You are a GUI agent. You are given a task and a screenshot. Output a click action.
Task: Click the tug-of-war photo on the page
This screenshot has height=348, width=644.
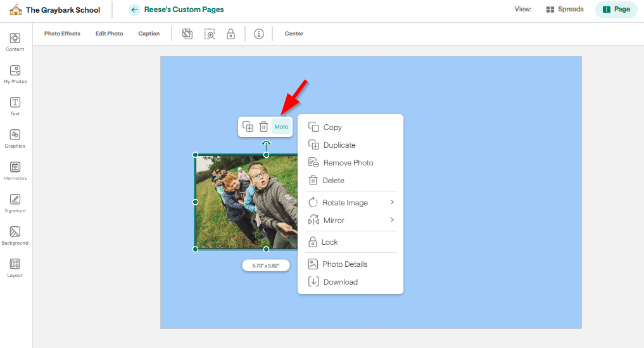246,202
